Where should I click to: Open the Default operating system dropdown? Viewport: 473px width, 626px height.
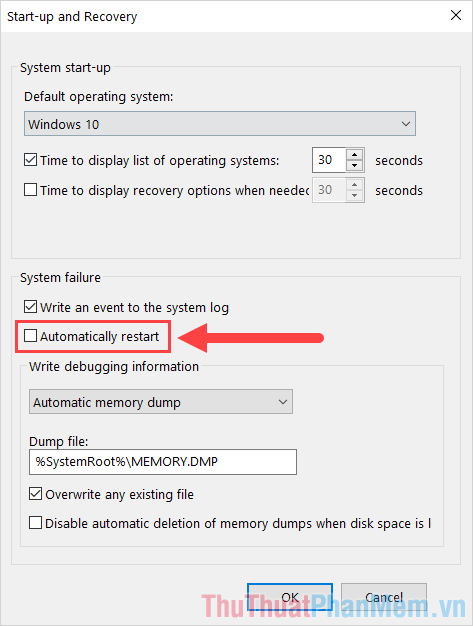click(x=220, y=124)
